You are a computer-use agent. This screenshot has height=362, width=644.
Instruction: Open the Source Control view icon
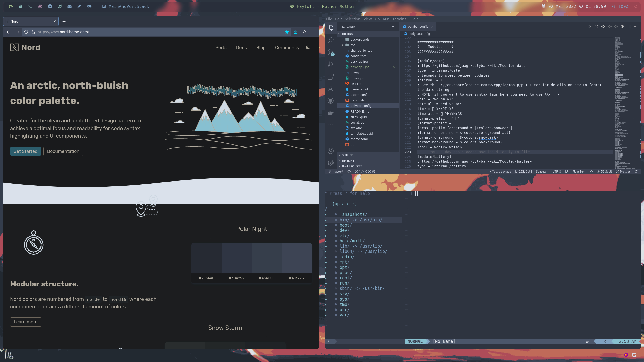(331, 52)
